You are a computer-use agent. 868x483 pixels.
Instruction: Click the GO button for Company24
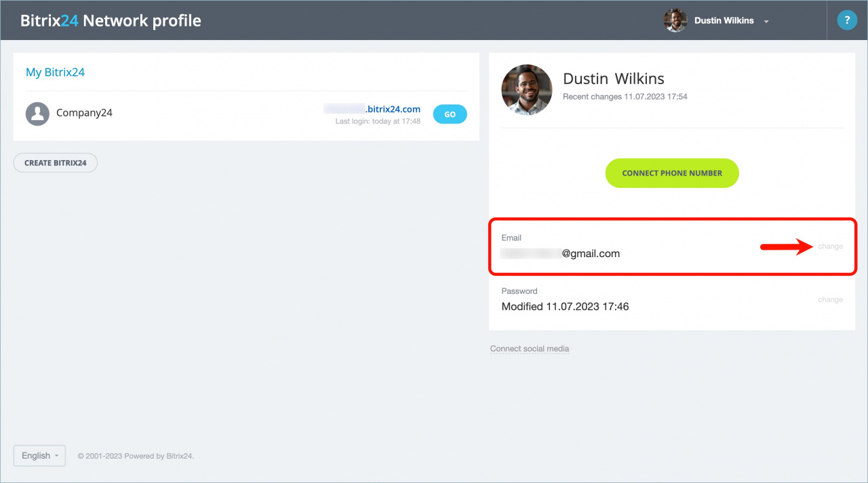(450, 115)
